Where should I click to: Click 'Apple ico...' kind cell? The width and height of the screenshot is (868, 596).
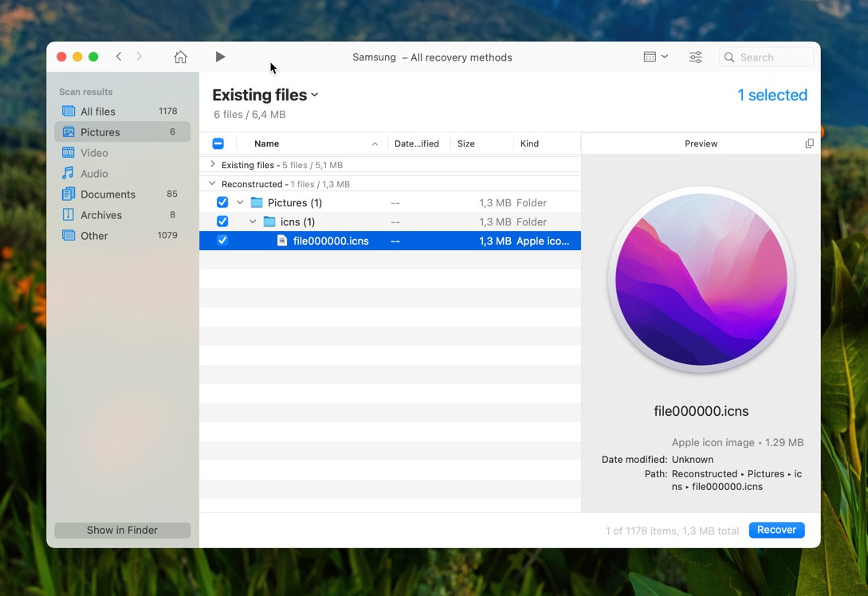click(543, 241)
